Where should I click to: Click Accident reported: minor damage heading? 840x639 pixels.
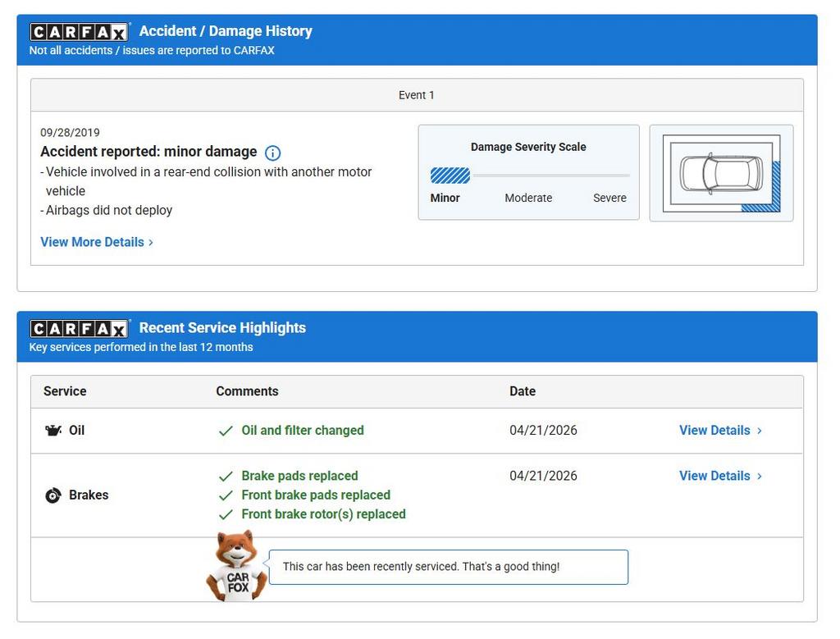point(148,152)
